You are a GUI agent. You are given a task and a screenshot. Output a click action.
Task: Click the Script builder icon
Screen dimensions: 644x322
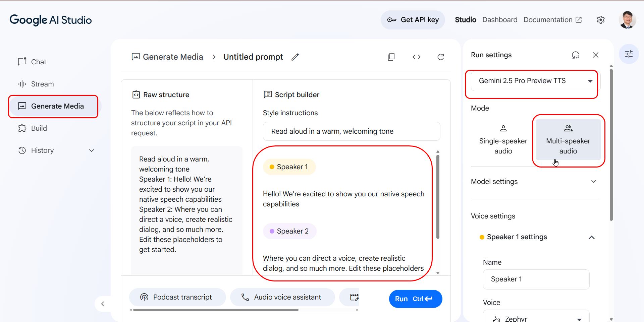(x=268, y=95)
